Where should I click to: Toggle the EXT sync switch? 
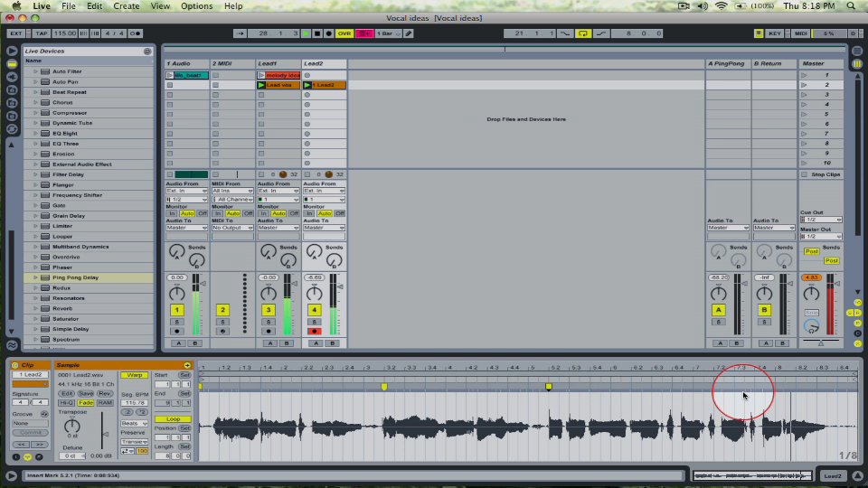(15, 33)
